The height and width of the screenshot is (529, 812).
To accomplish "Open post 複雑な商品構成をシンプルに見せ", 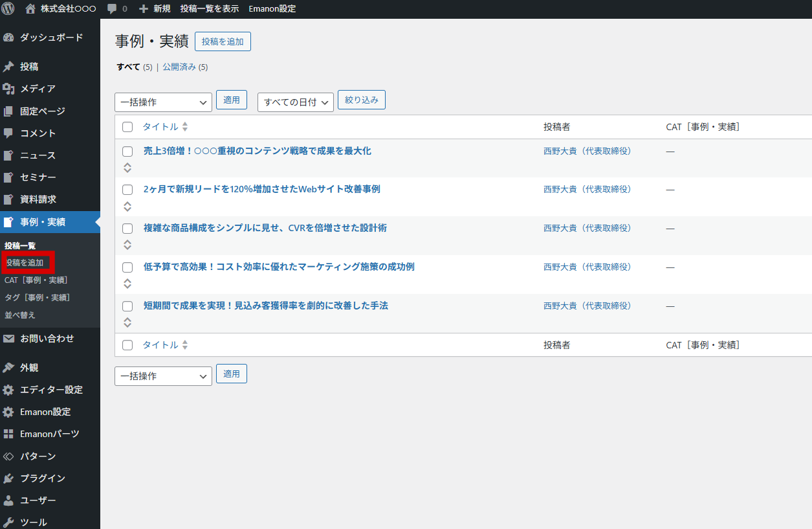I will [265, 228].
